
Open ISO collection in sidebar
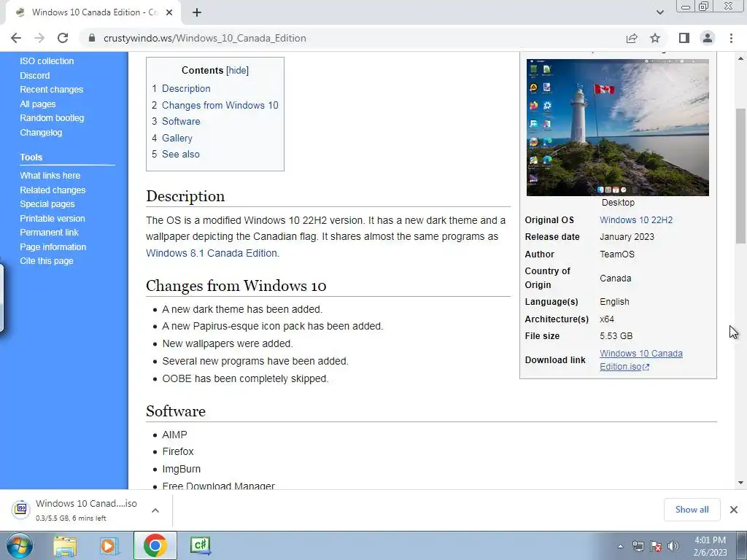47,61
